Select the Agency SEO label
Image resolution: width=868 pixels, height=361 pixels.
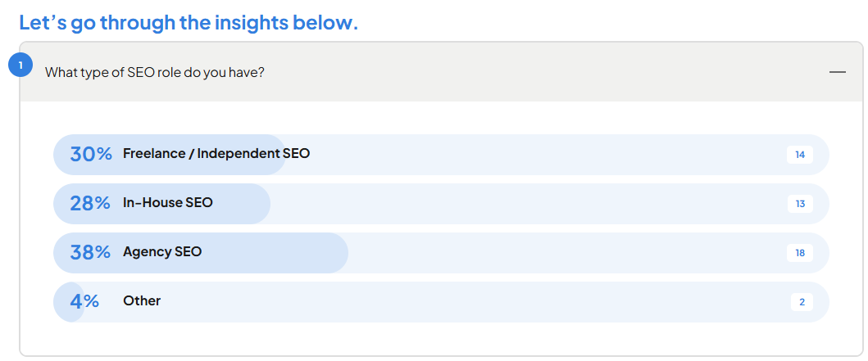coord(162,251)
